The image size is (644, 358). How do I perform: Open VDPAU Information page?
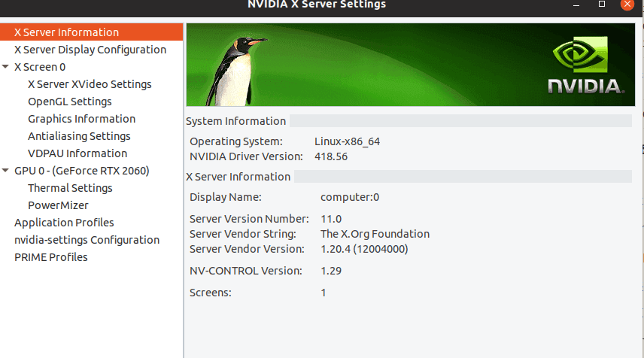(x=77, y=153)
